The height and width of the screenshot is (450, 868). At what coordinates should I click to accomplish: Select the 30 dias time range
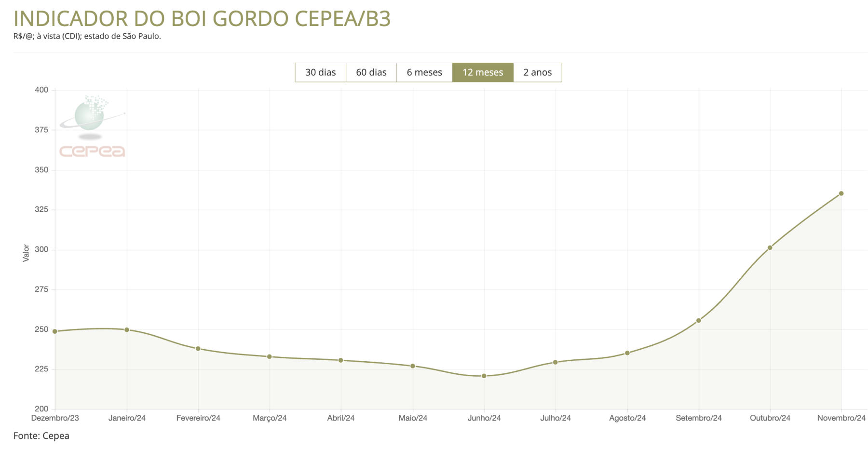point(320,72)
